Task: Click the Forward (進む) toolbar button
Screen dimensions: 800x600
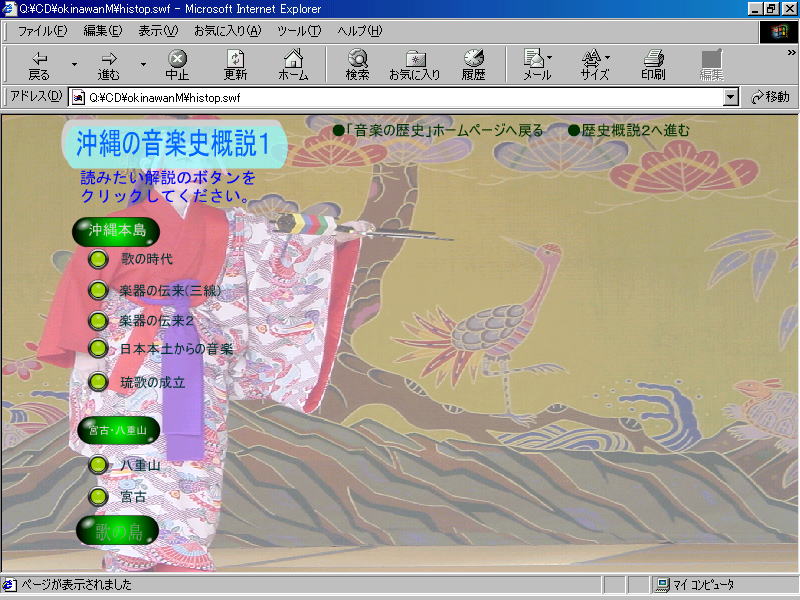Action: tap(108, 65)
